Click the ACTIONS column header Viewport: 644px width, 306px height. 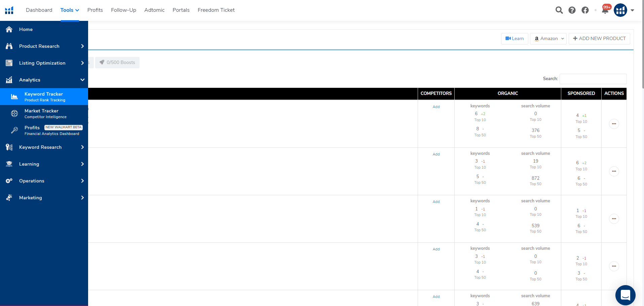[x=614, y=94]
